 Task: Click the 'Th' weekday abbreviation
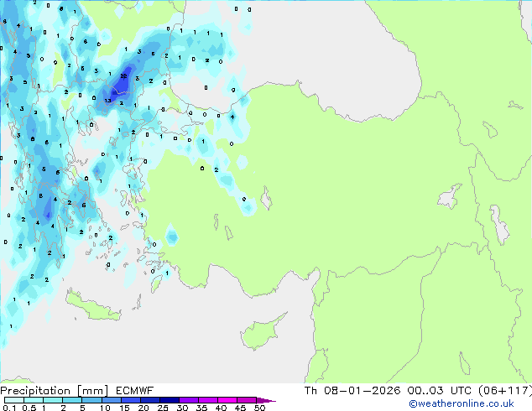pyautogui.click(x=310, y=390)
